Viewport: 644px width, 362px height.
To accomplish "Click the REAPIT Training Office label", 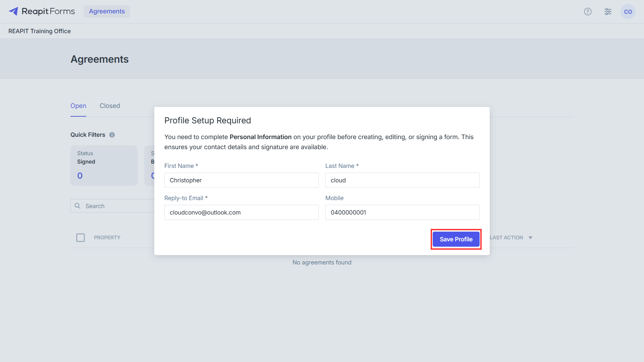I will point(40,31).
